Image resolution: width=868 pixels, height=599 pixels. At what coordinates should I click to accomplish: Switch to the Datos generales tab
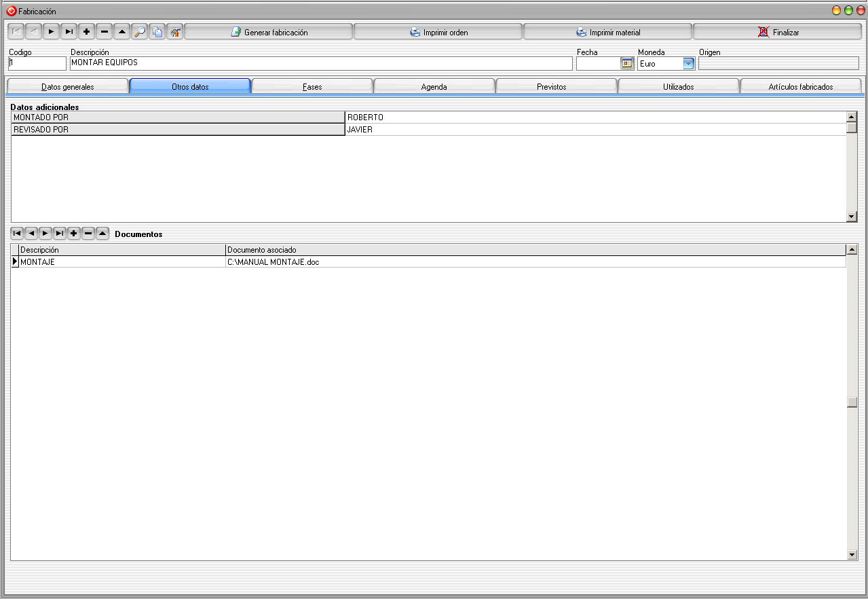68,87
